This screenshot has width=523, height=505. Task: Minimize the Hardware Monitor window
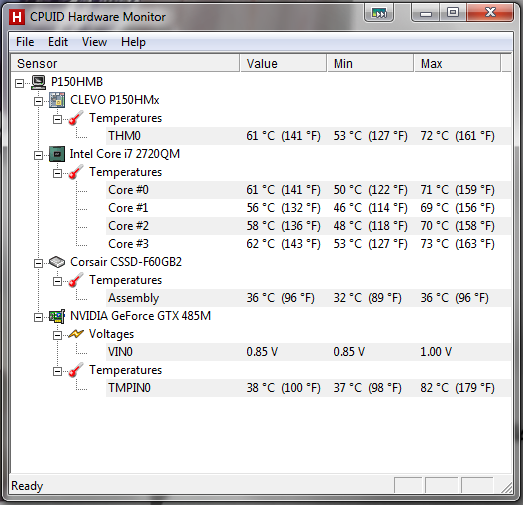pos(426,13)
